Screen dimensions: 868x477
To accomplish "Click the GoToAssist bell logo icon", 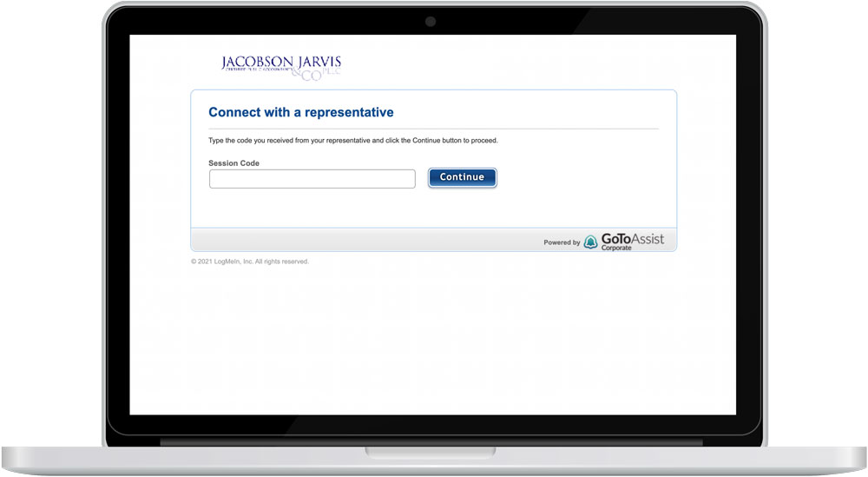I will [590, 242].
